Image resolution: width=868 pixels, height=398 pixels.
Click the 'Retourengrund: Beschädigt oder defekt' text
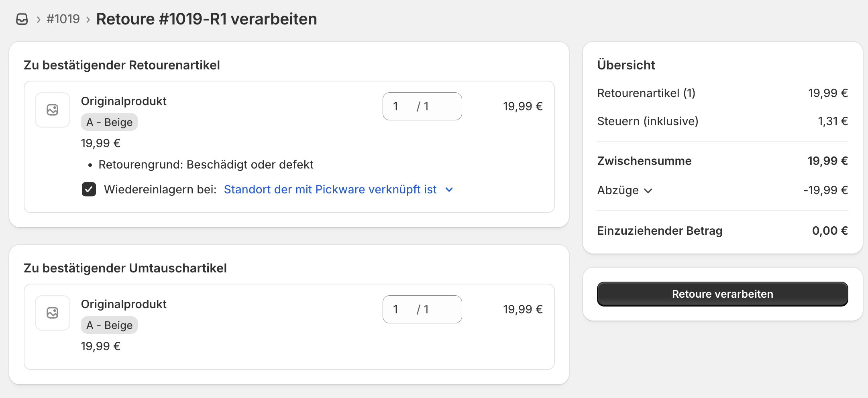206,164
